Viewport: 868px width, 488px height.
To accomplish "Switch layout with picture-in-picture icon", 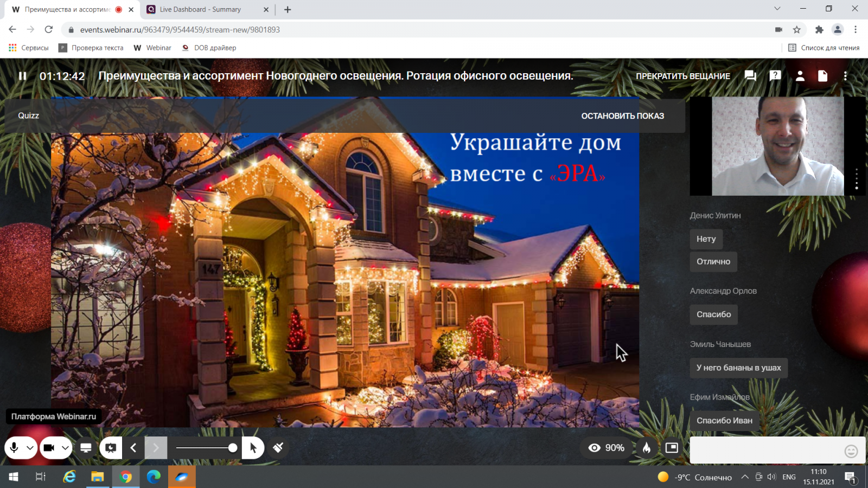I will 672,448.
